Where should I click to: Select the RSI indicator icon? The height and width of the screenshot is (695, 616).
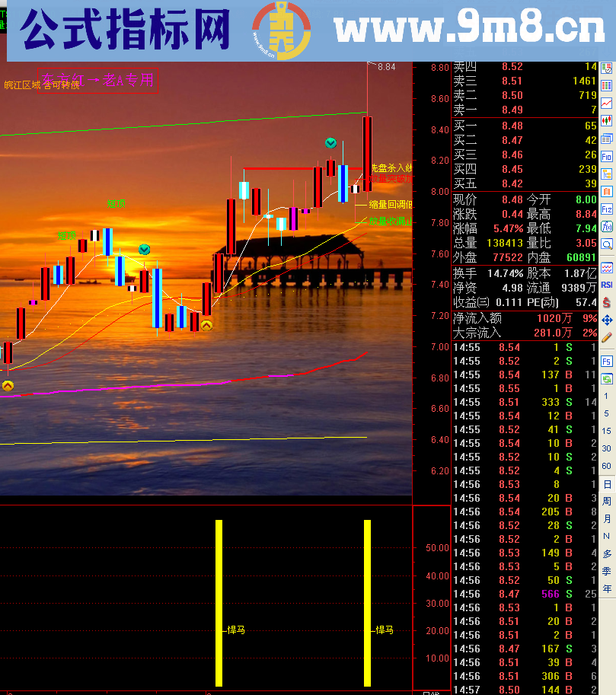click(607, 284)
